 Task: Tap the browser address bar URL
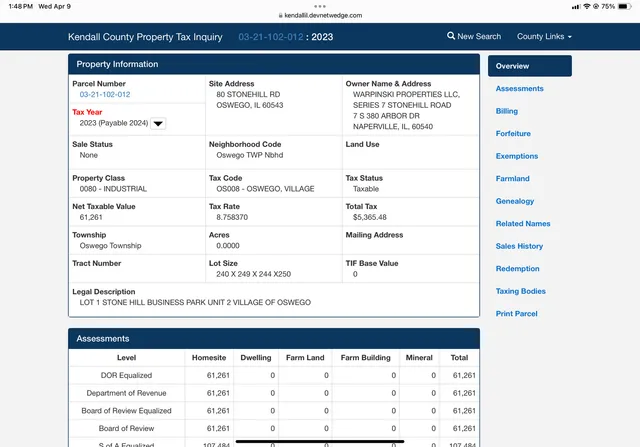(x=320, y=15)
